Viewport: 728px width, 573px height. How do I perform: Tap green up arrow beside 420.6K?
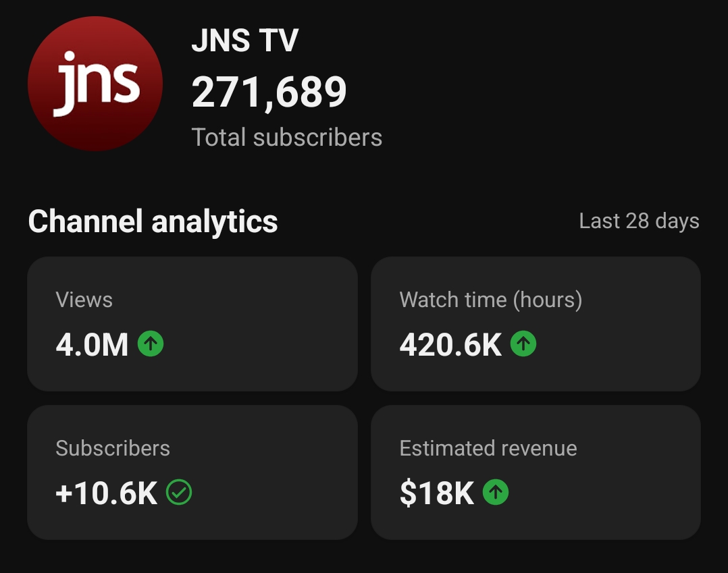pyautogui.click(x=523, y=344)
